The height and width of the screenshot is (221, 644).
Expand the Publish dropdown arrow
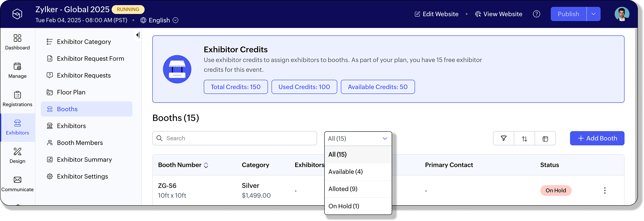coord(593,14)
